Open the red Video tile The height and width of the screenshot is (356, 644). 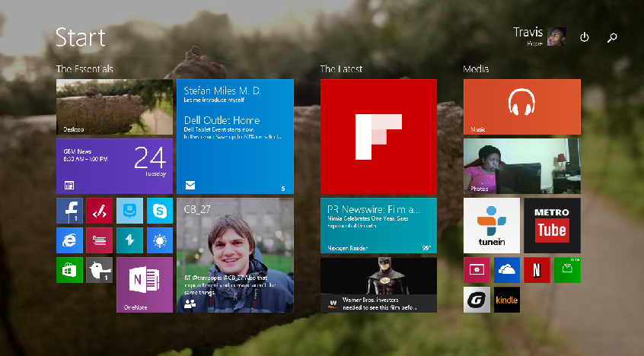point(477,270)
